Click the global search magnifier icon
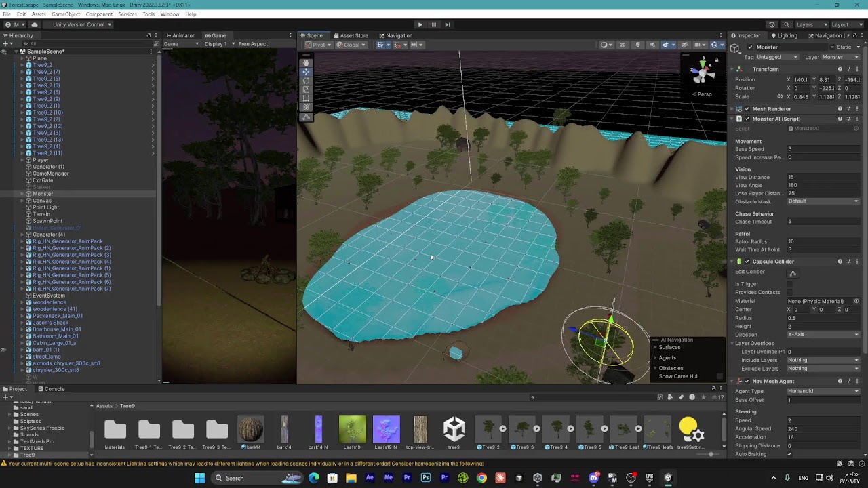This screenshot has height=488, width=868. pos(787,24)
